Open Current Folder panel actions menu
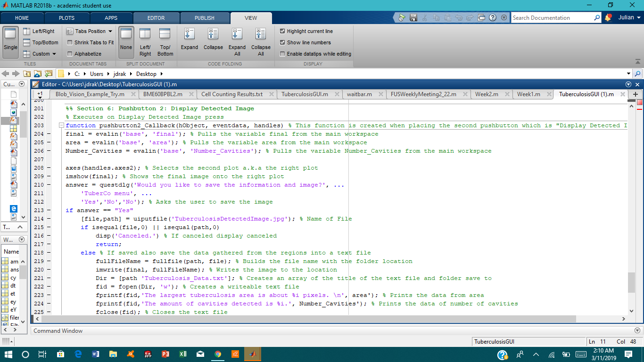Image resolution: width=644 pixels, height=362 pixels. click(x=22, y=84)
